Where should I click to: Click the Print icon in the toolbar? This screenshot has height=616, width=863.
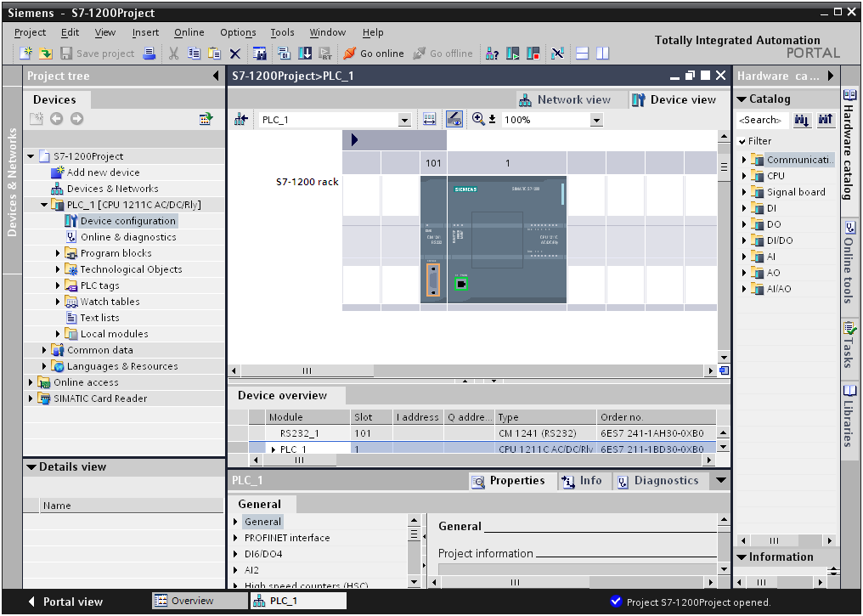[x=149, y=53]
